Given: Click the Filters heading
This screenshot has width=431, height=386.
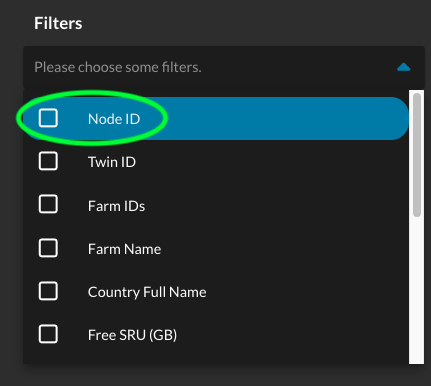Looking at the screenshot, I should (x=58, y=23).
